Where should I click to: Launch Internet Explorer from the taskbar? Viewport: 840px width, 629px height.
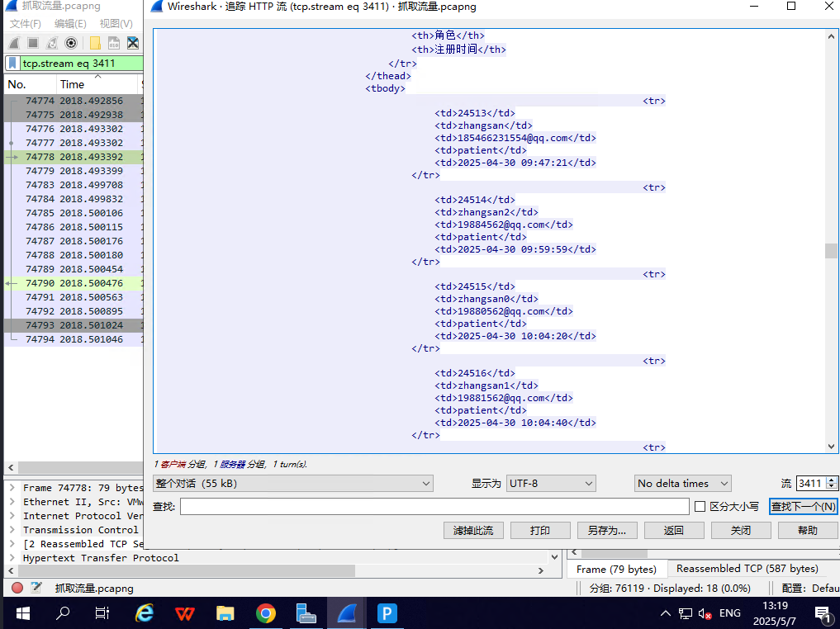pos(145,613)
